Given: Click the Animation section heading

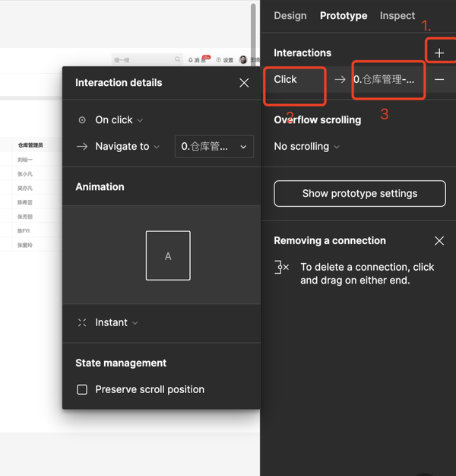Looking at the screenshot, I should point(100,187).
